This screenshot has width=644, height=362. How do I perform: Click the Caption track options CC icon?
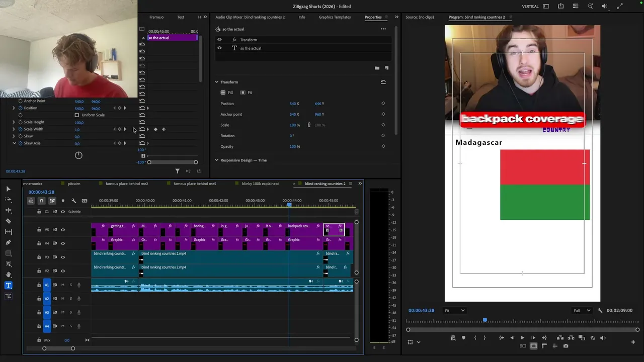coord(84,201)
